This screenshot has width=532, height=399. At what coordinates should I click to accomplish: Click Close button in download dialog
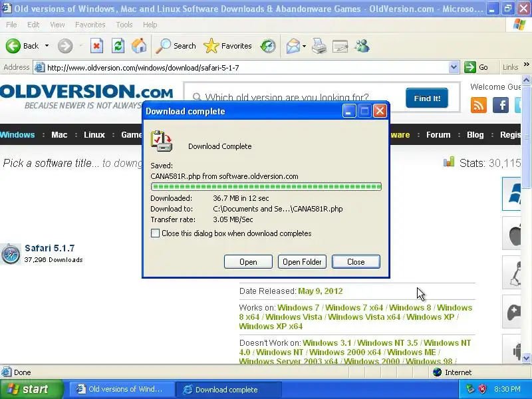(x=356, y=261)
